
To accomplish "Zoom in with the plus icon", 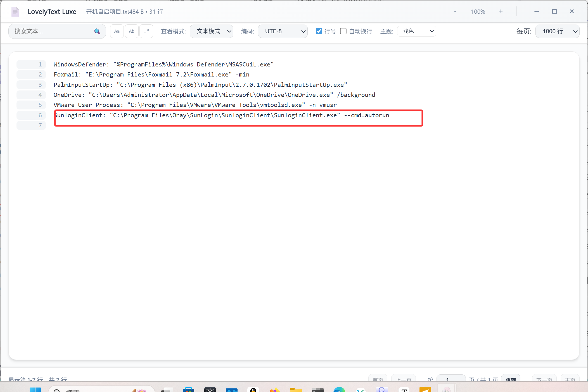I will pyautogui.click(x=501, y=11).
